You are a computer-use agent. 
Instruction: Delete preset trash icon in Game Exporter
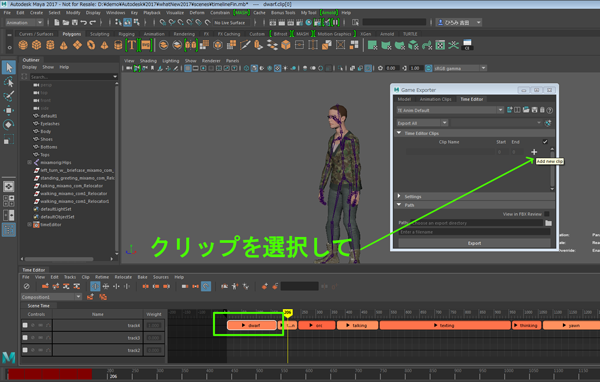(x=542, y=110)
